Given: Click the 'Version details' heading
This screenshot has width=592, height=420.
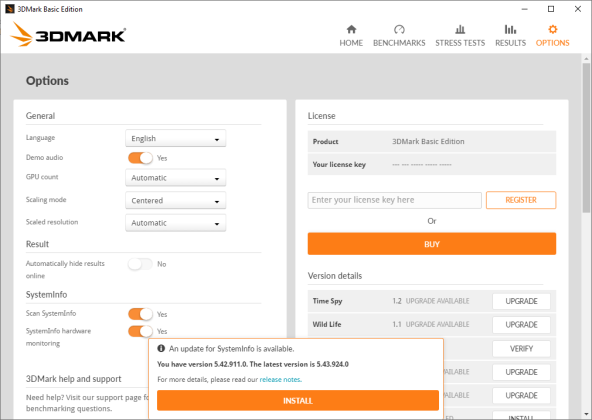Looking at the screenshot, I should click(335, 276).
